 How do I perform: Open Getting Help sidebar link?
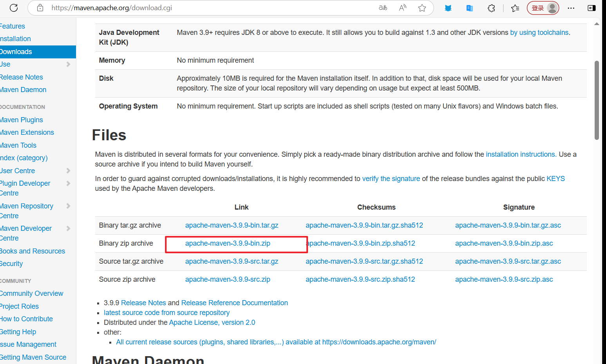(18, 332)
